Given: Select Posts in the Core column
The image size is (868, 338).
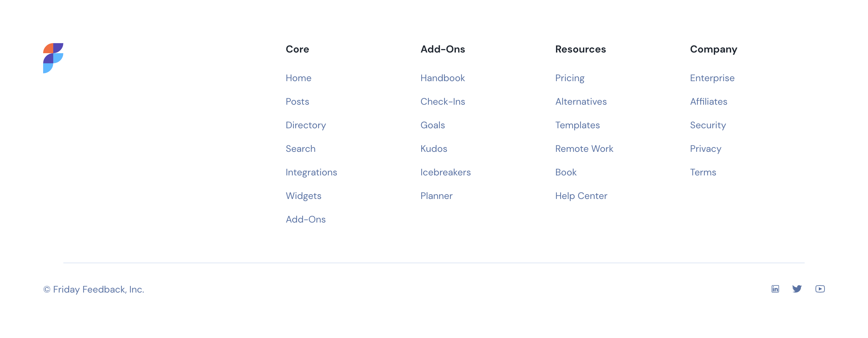Looking at the screenshot, I should click(x=297, y=102).
